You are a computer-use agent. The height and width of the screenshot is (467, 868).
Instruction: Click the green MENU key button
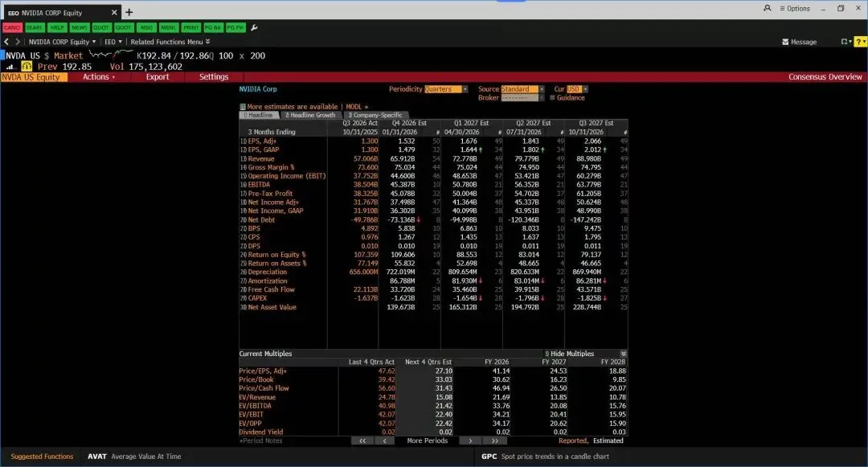pos(169,27)
